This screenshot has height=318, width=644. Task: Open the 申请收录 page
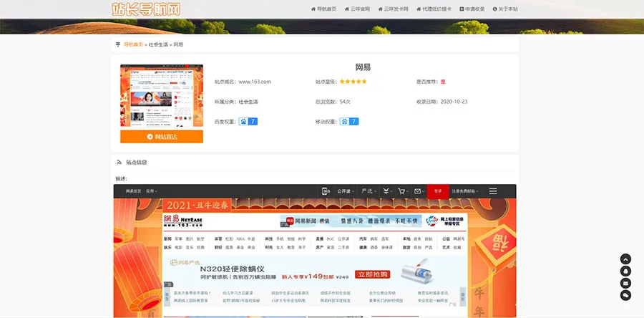tap(472, 9)
